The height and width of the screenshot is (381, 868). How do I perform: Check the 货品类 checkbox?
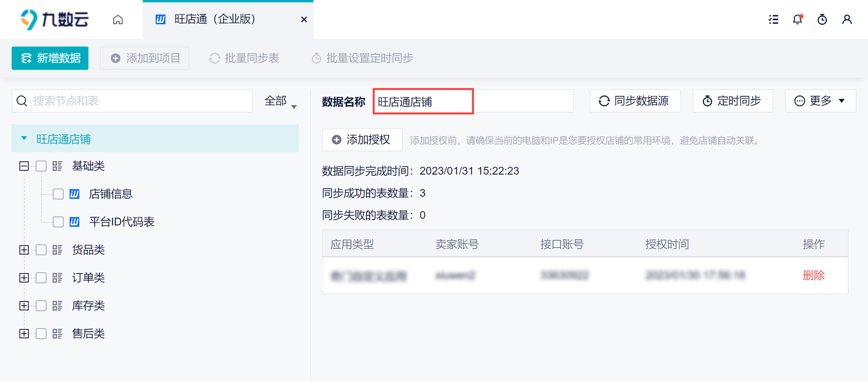tap(41, 250)
